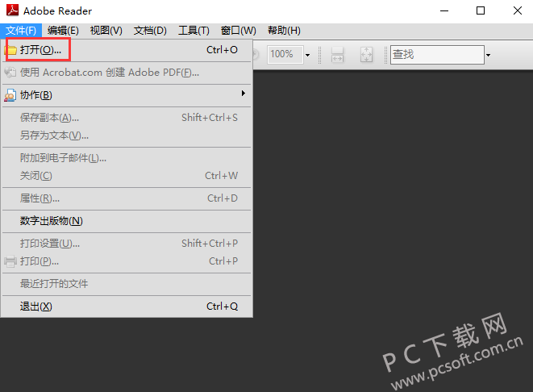Click the 100% zoom value field
533x392 pixels.
click(285, 54)
